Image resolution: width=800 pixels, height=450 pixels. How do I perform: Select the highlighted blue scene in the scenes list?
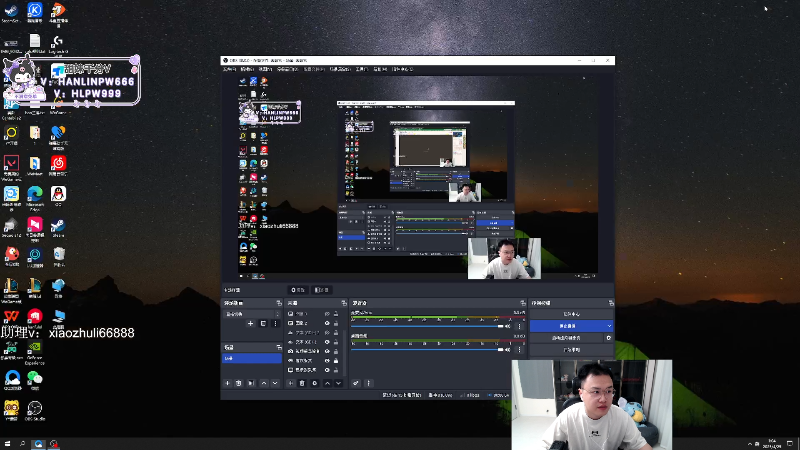[252, 359]
